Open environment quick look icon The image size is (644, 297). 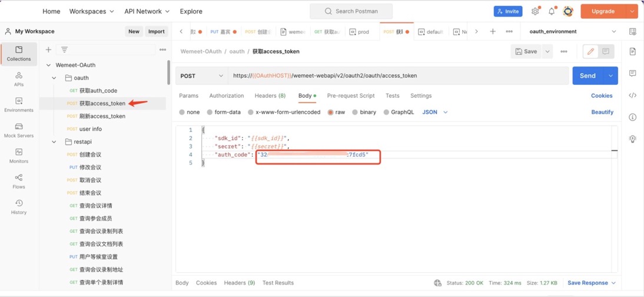click(x=632, y=31)
